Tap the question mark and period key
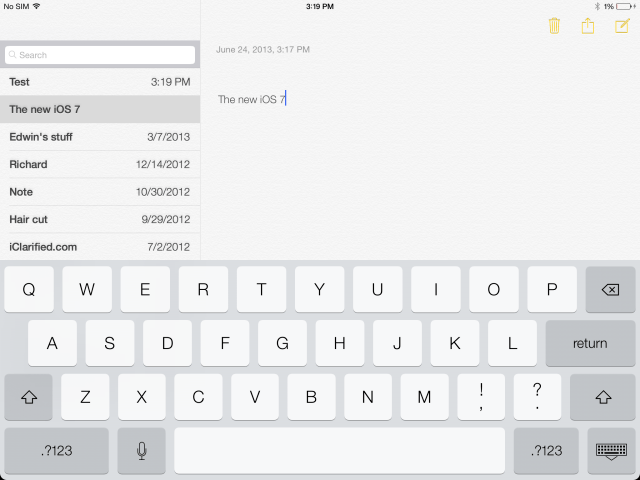This screenshot has width=640, height=480. [x=537, y=397]
